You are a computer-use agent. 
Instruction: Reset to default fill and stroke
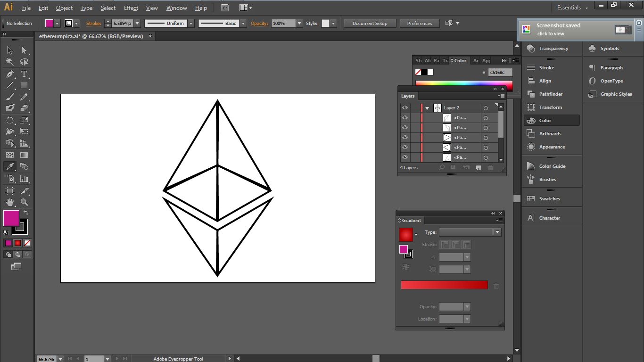(6, 232)
